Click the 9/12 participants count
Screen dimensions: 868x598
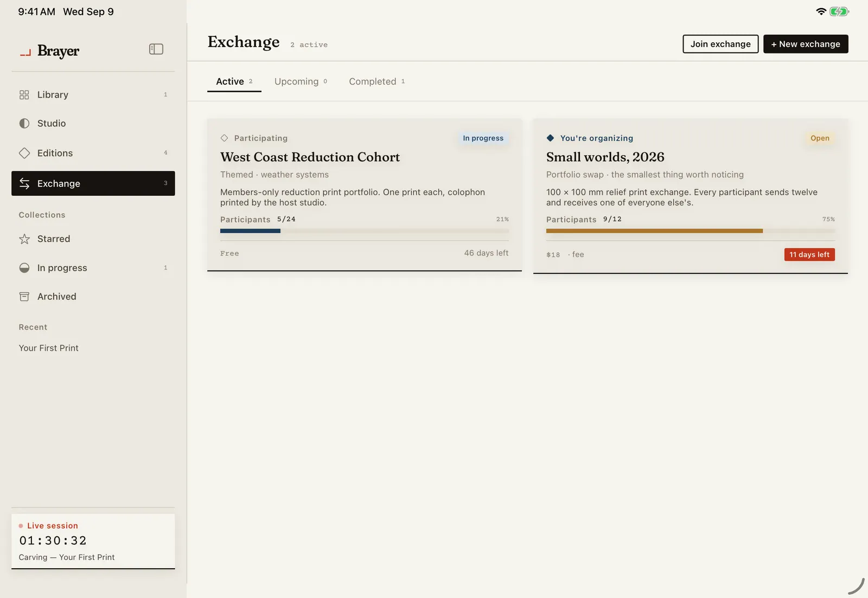point(612,220)
